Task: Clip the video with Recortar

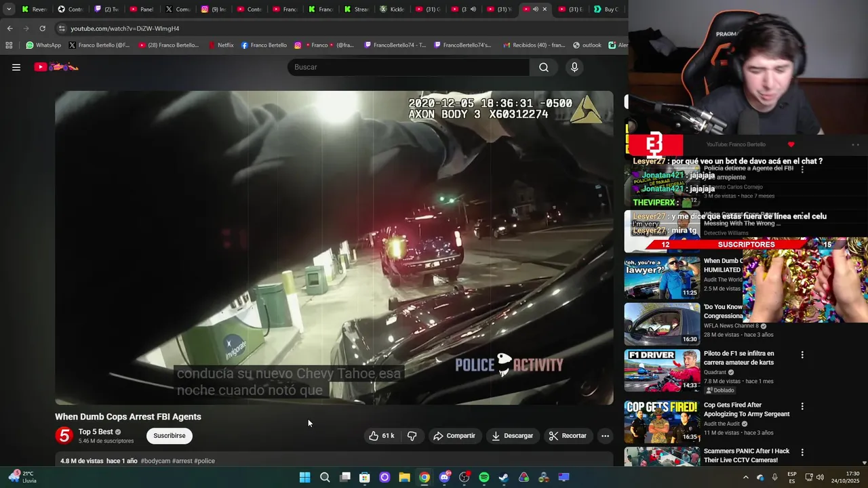Action: (568, 436)
